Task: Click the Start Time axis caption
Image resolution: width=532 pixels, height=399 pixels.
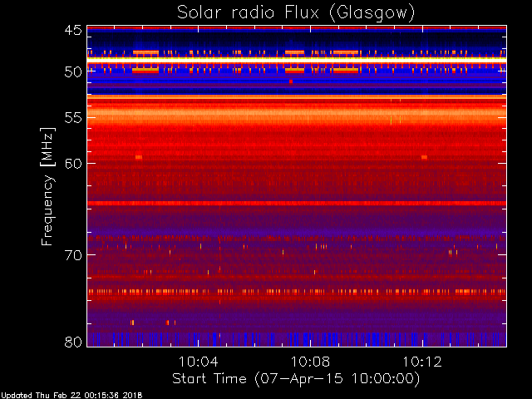Action: (296, 379)
